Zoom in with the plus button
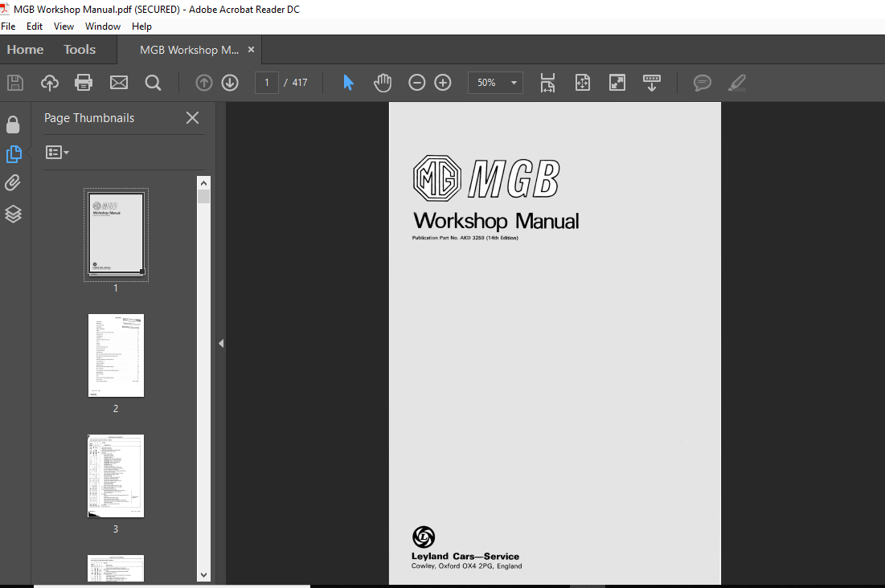The height and width of the screenshot is (588, 885). (x=442, y=83)
